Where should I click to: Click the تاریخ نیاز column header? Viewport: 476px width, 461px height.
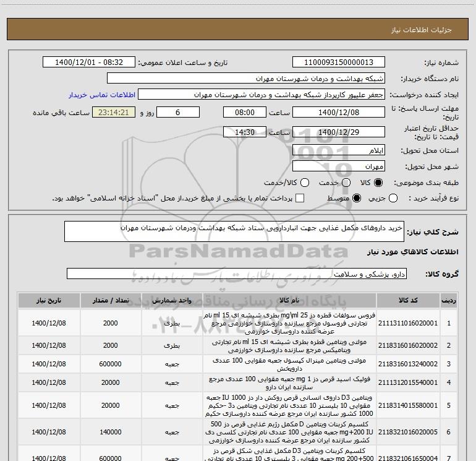click(49, 300)
